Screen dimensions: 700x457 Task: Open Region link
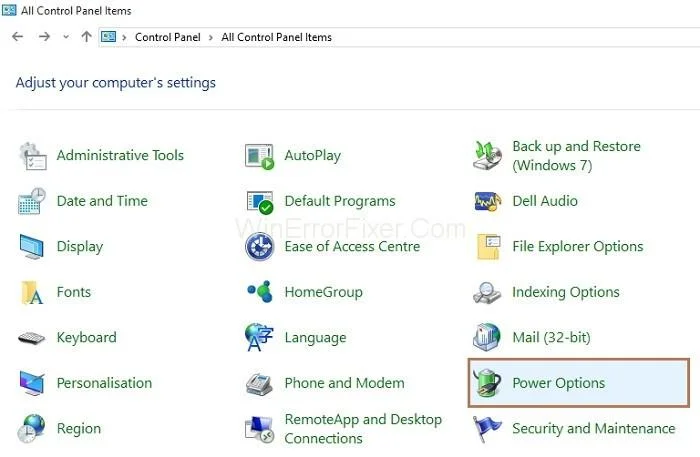tap(79, 429)
